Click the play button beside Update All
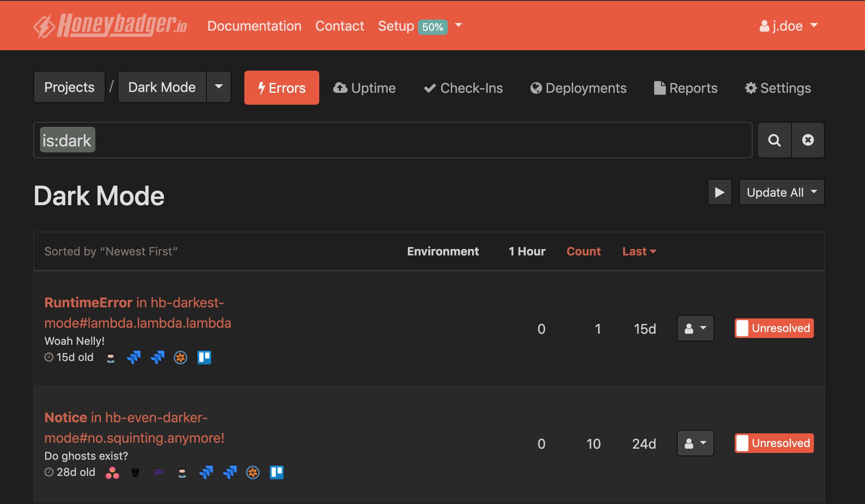The height and width of the screenshot is (504, 865). tap(719, 192)
